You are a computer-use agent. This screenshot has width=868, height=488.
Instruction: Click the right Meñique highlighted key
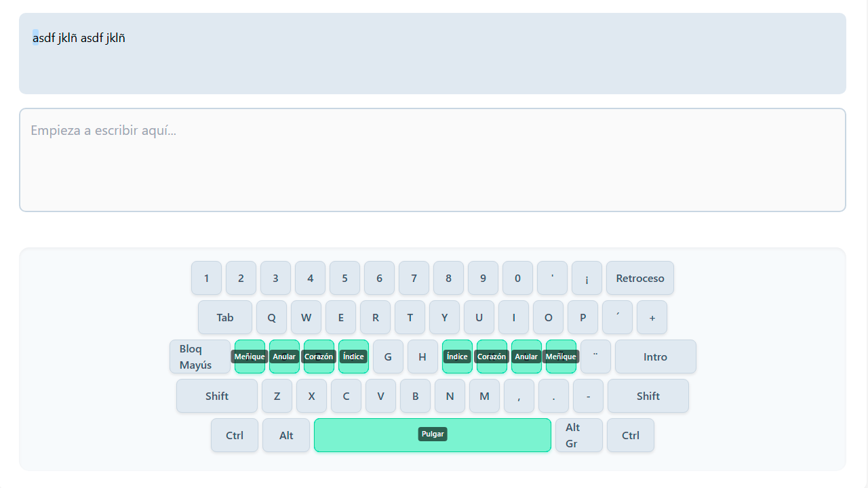(561, 357)
